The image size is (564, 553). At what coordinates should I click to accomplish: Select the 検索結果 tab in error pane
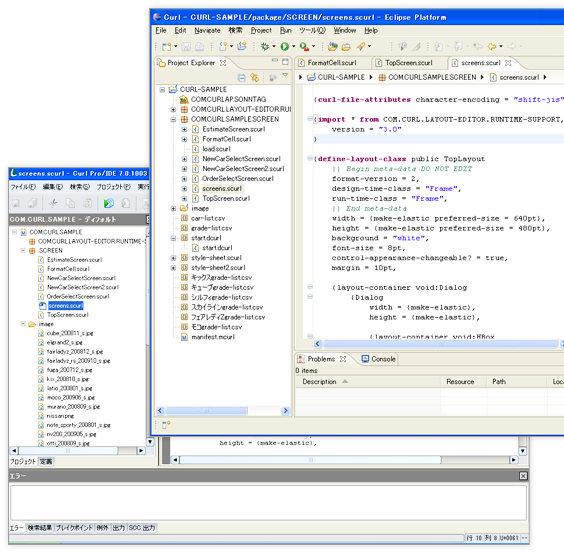tap(40, 528)
